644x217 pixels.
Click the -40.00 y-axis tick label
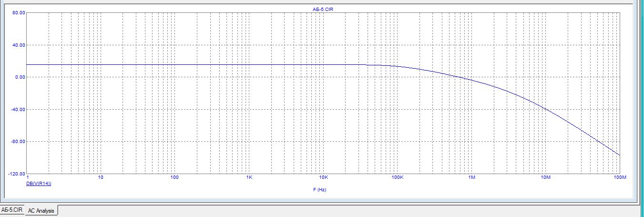point(18,109)
